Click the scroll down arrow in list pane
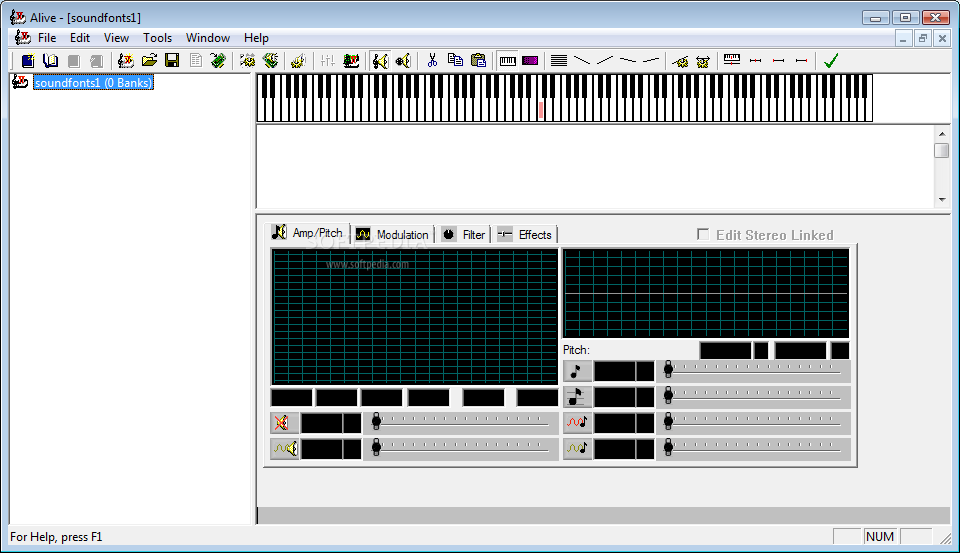960x553 pixels. [942, 200]
